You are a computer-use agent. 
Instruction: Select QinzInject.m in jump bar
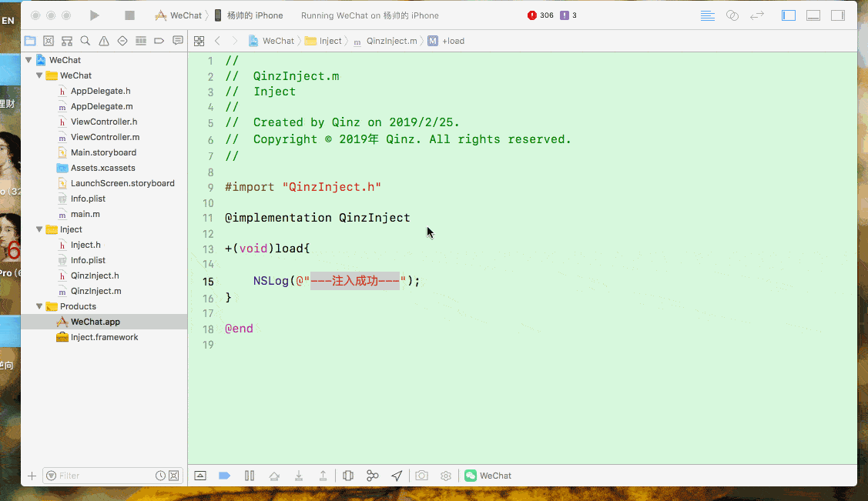click(x=385, y=41)
